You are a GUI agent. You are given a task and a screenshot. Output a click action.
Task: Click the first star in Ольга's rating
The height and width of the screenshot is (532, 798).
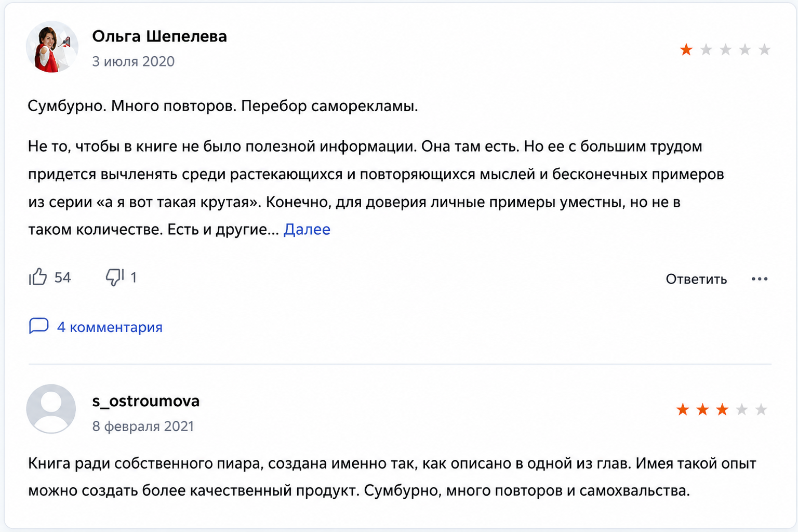click(x=686, y=49)
